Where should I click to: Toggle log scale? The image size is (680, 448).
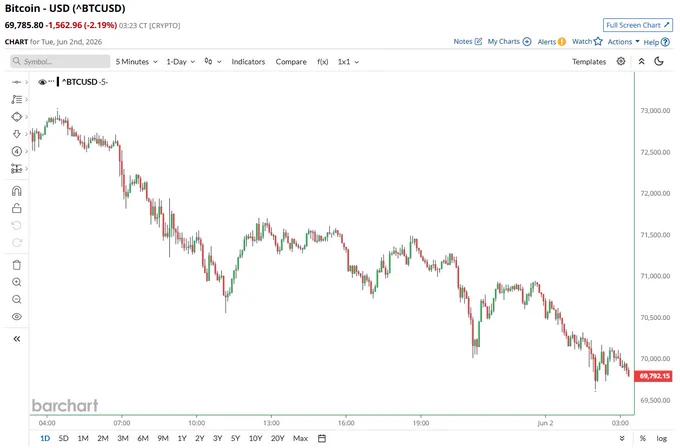pos(661,438)
